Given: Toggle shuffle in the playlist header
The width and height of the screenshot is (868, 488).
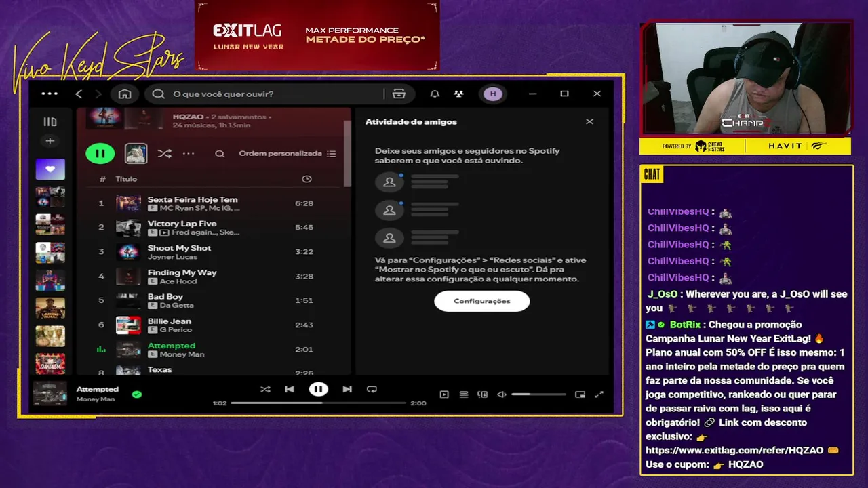Looking at the screenshot, I should click(x=165, y=154).
